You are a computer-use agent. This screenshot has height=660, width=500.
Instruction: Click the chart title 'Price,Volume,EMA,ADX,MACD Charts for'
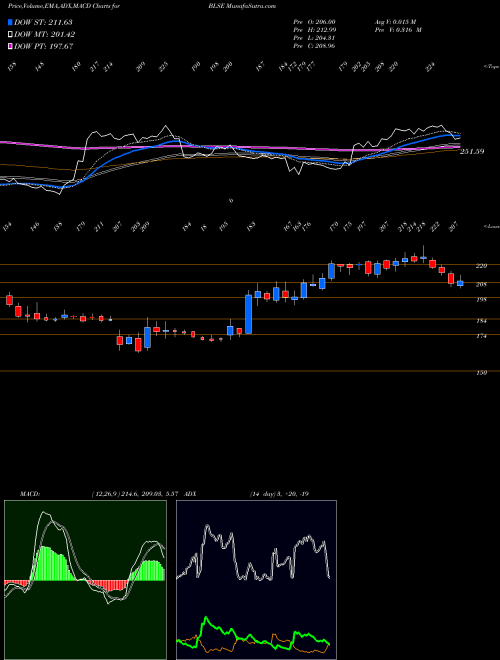point(64,6)
